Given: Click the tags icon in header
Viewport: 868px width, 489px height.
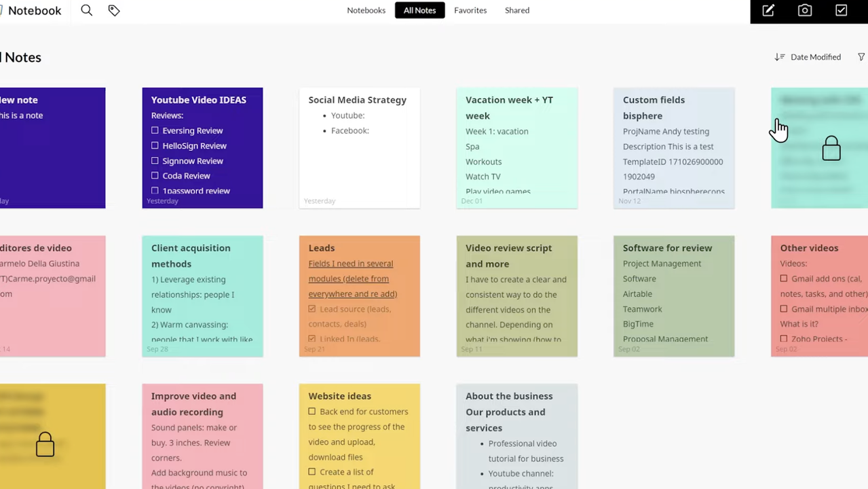Looking at the screenshot, I should [x=114, y=10].
